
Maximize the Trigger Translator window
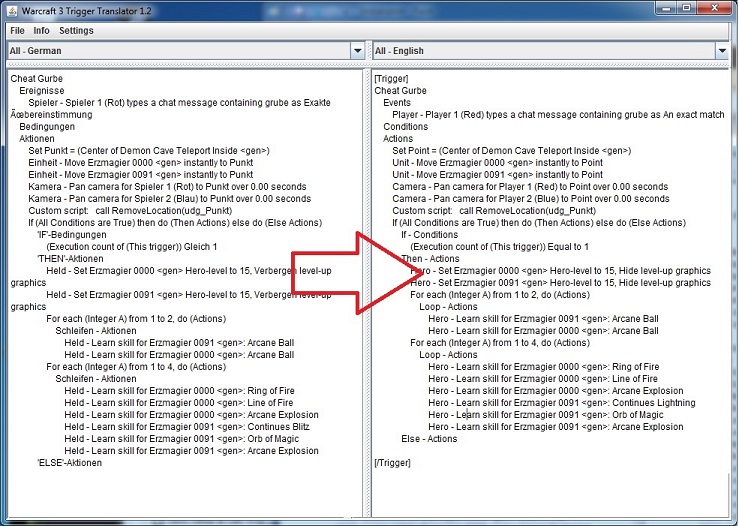(687, 8)
